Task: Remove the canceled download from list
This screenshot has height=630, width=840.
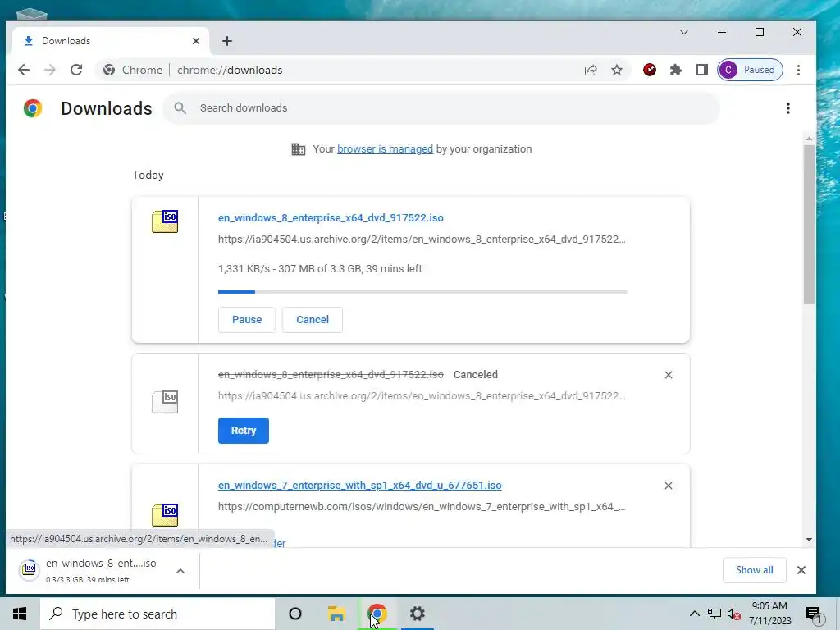Action: [x=668, y=375]
